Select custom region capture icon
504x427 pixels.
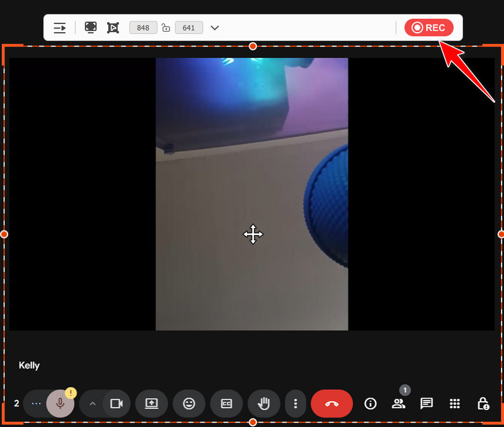[x=113, y=28]
